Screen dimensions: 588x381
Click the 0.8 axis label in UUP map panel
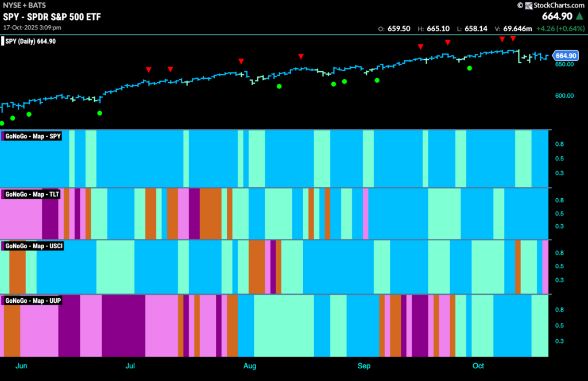pos(559,310)
